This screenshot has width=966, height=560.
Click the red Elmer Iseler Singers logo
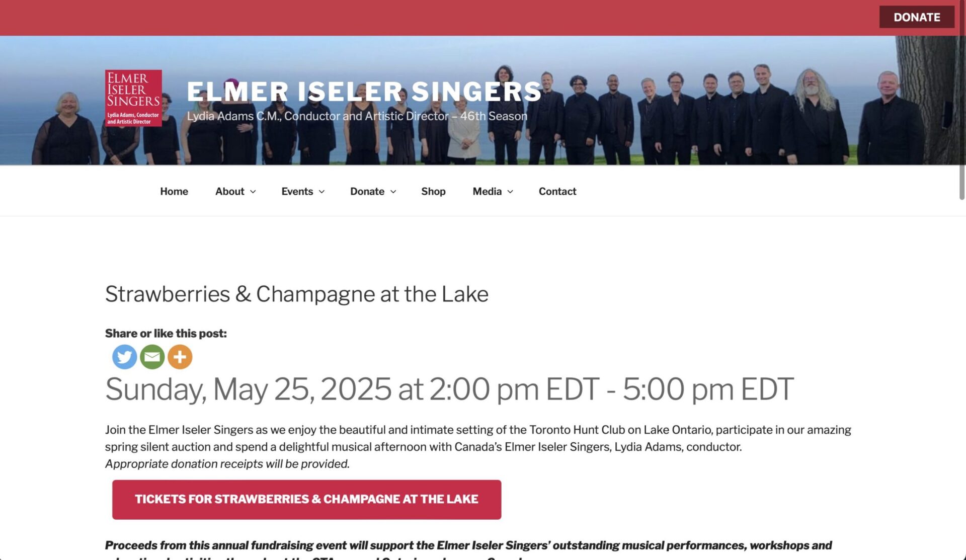133,98
